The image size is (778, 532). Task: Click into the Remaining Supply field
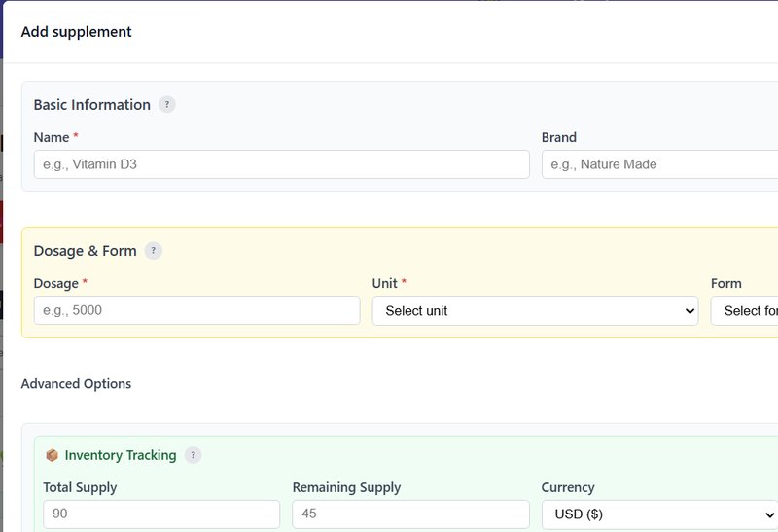[x=410, y=514]
